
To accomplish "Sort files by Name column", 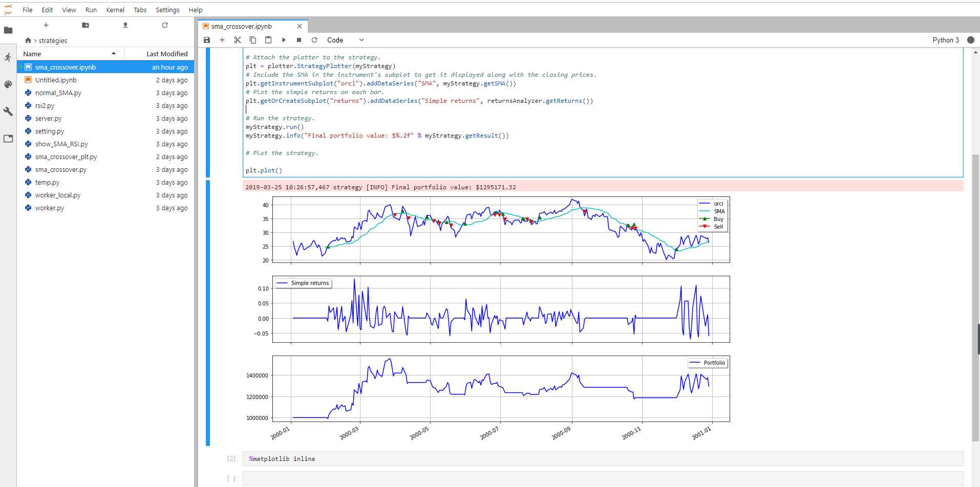I will (x=70, y=54).
